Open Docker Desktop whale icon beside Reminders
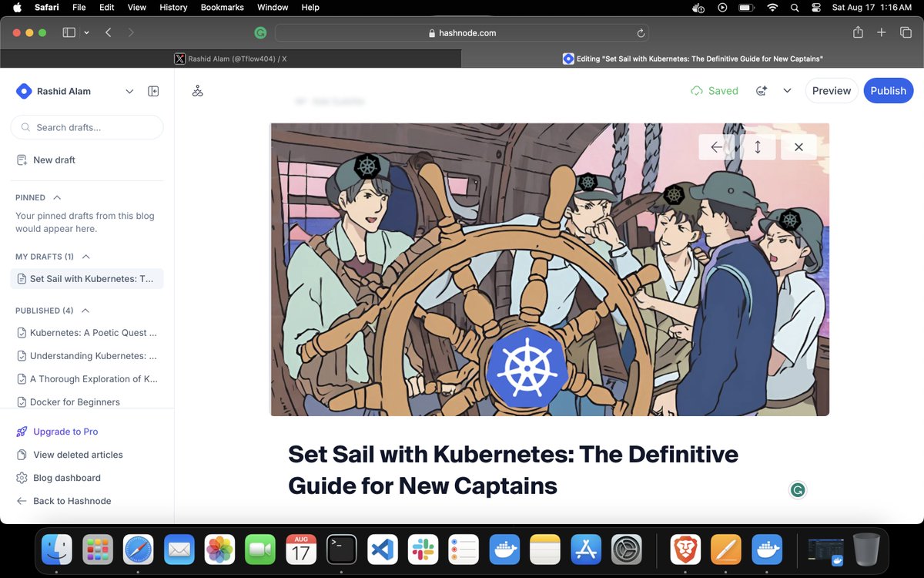 504,549
